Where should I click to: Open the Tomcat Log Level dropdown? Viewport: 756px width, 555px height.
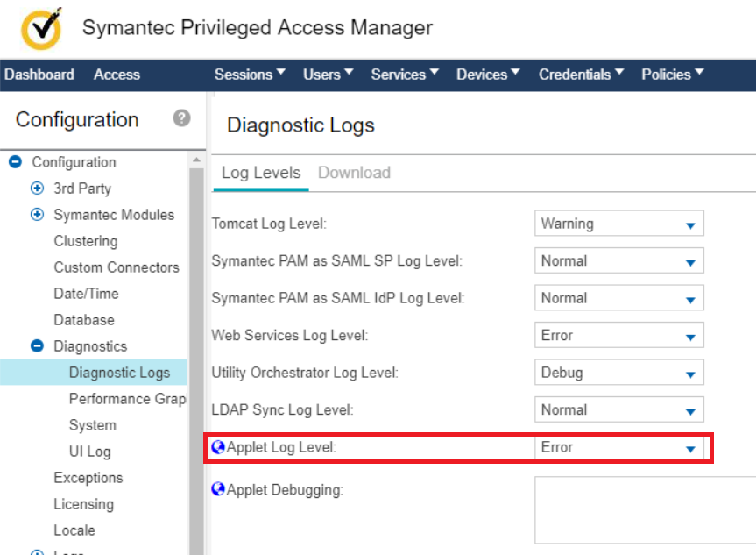pyautogui.click(x=618, y=224)
